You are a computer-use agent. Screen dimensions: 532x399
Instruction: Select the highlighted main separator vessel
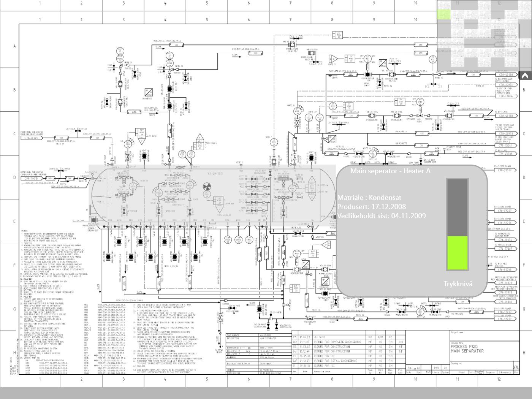(212, 196)
